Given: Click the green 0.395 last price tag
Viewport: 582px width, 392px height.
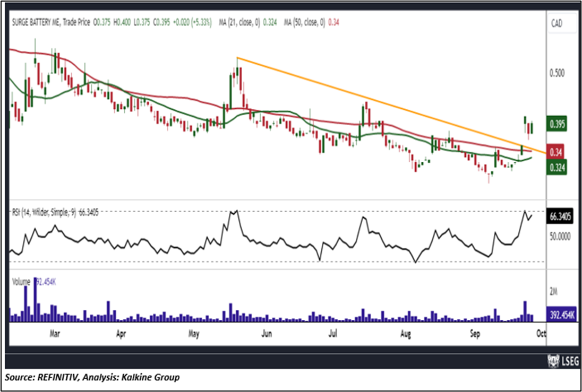Looking at the screenshot, I should pos(557,125).
